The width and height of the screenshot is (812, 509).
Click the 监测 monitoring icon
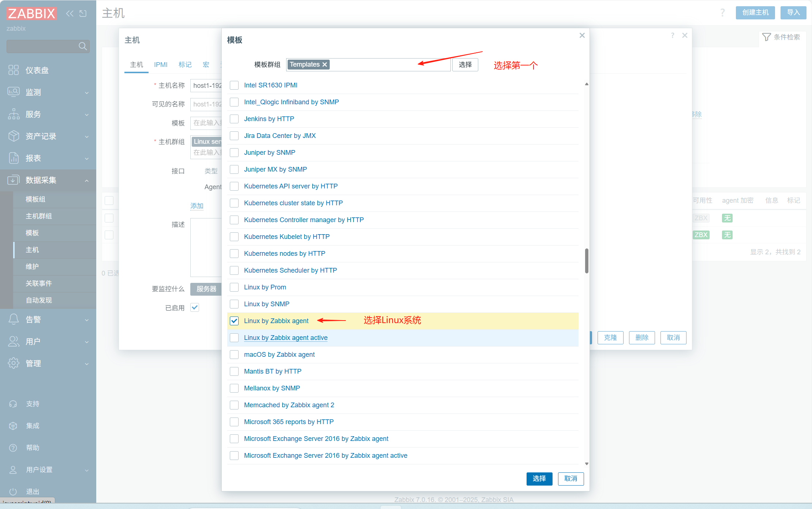pos(14,92)
